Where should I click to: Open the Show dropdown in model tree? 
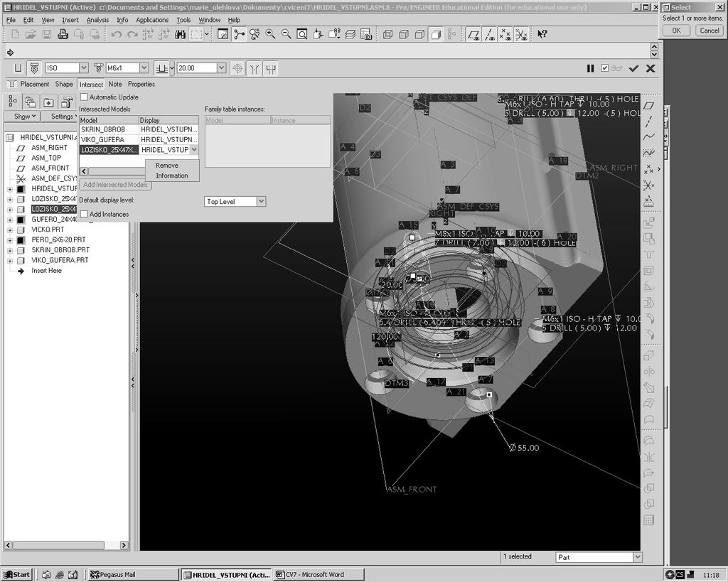click(x=24, y=117)
